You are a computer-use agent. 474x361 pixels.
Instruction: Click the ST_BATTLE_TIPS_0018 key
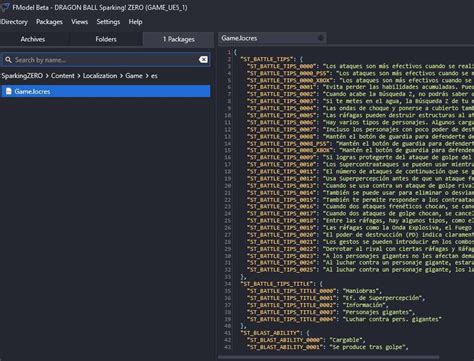pos(282,221)
